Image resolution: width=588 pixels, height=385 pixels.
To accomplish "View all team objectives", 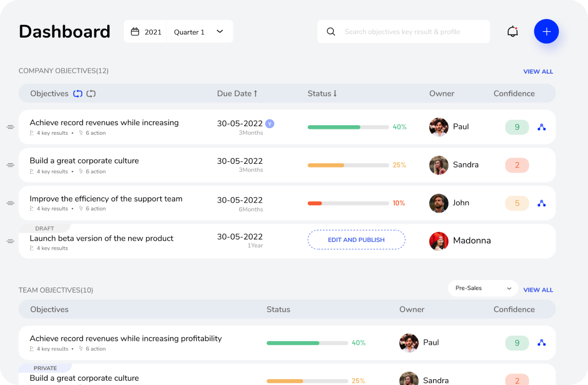I will click(x=538, y=290).
